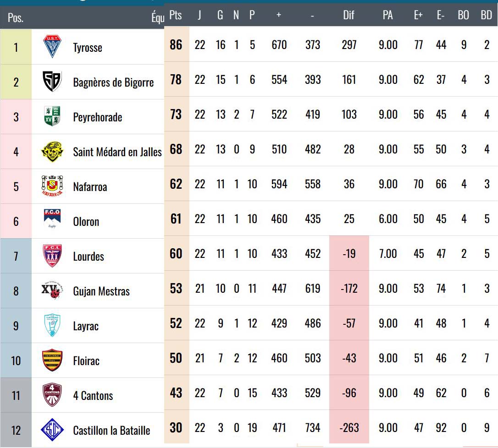498x448 pixels.
Task: Click the Pos. column header
Action: [16, 17]
